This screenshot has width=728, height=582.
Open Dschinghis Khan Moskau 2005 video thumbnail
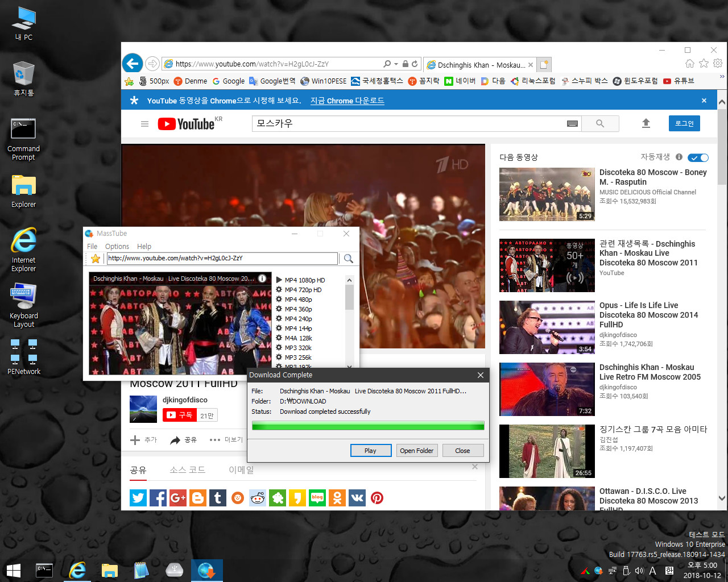tap(547, 389)
